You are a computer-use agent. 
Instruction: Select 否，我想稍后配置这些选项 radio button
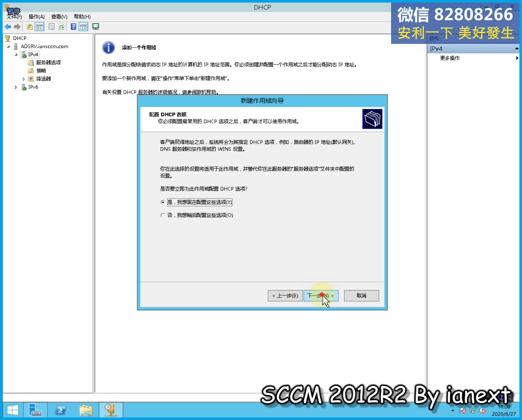tap(163, 215)
